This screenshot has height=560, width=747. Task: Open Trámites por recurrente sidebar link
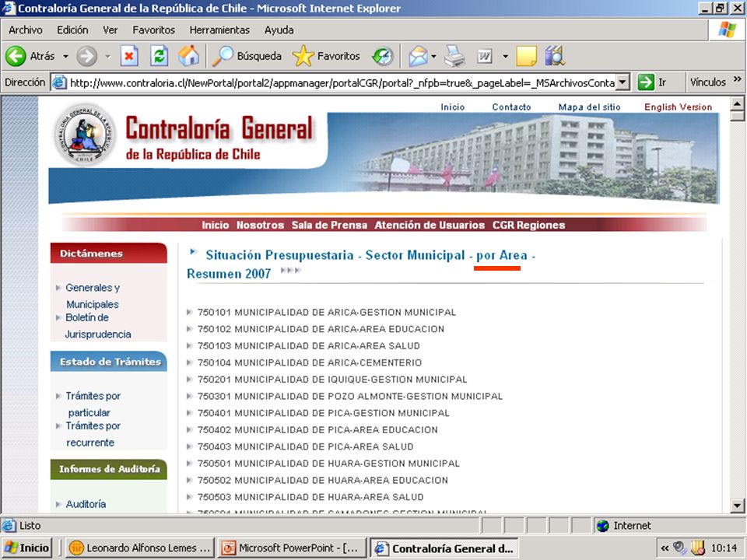coord(93,434)
